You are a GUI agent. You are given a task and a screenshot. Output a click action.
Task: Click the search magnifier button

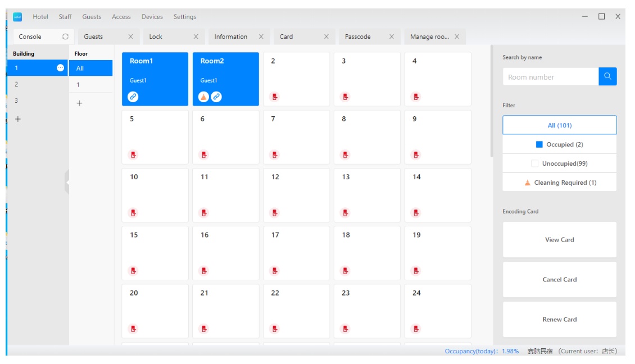tap(607, 76)
